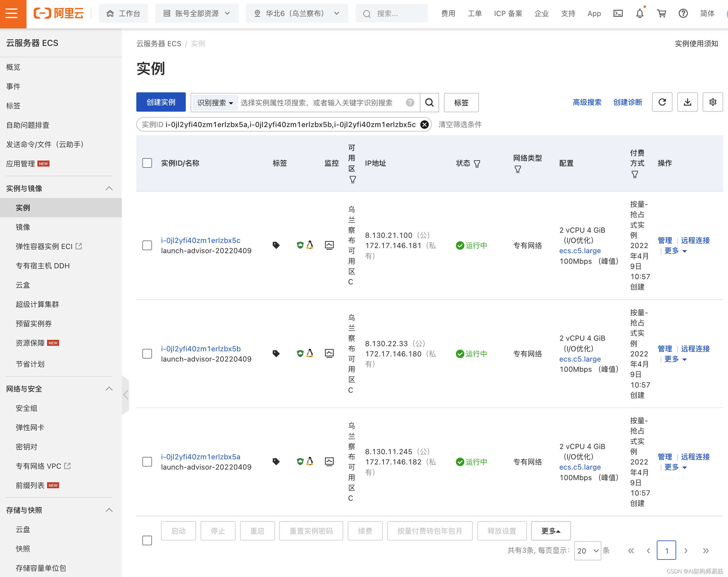This screenshot has height=577, width=728.
Task: Open monitoring chart for instance erlzbx5b
Action: [x=329, y=354]
